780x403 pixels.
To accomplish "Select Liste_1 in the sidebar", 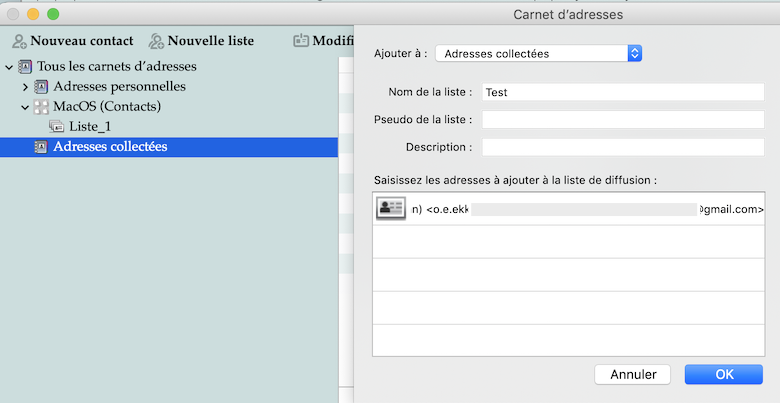I will tap(91, 126).
